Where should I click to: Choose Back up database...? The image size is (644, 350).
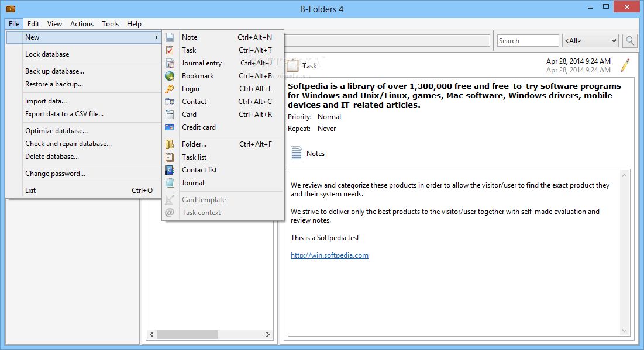click(x=84, y=71)
